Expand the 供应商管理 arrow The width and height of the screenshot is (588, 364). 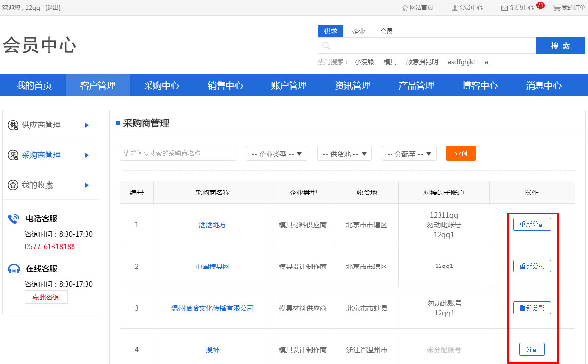click(x=87, y=125)
